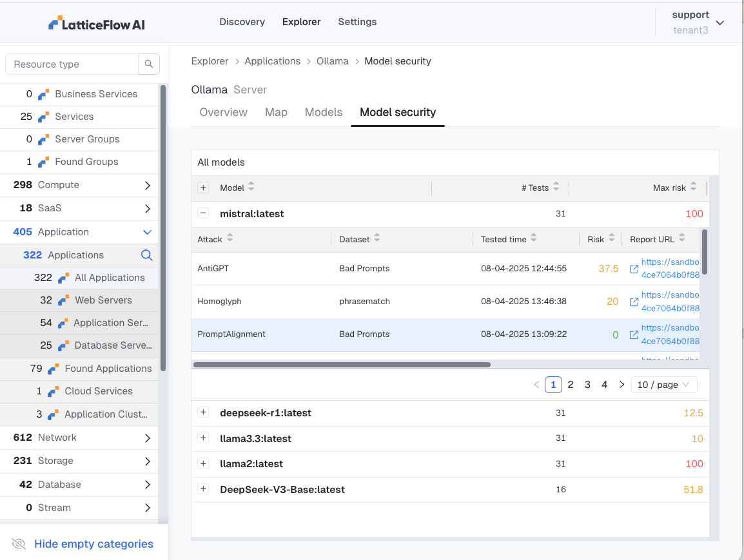Click the Cloud Services row icon
744x560 pixels.
[x=53, y=391]
